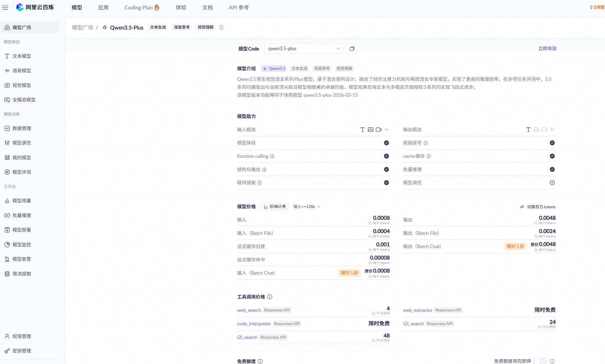Click info icon next to function calling
The width and height of the screenshot is (605, 364).
pyautogui.click(x=272, y=156)
